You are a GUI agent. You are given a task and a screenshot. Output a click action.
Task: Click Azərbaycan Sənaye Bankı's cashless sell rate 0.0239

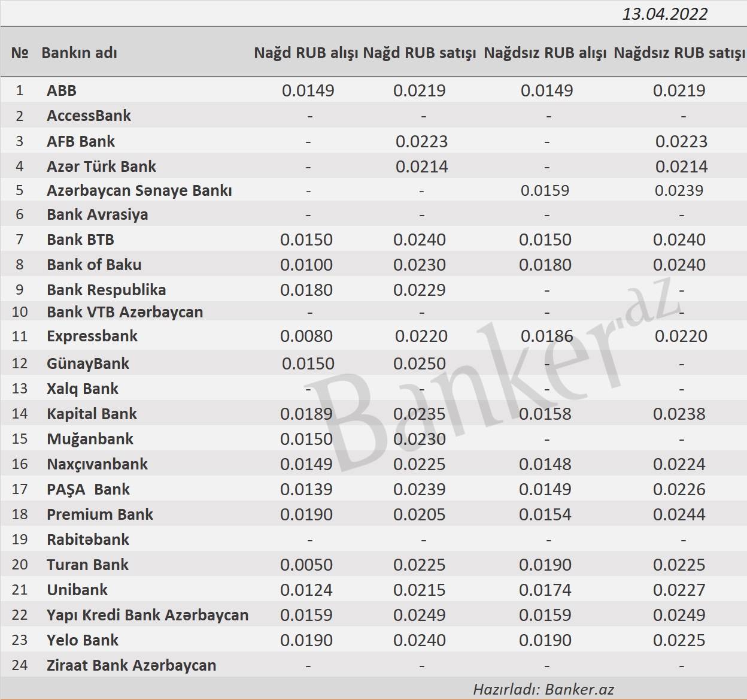(679, 190)
